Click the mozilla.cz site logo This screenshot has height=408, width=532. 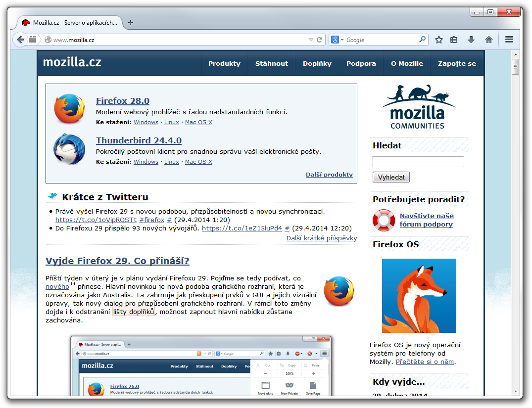(72, 62)
